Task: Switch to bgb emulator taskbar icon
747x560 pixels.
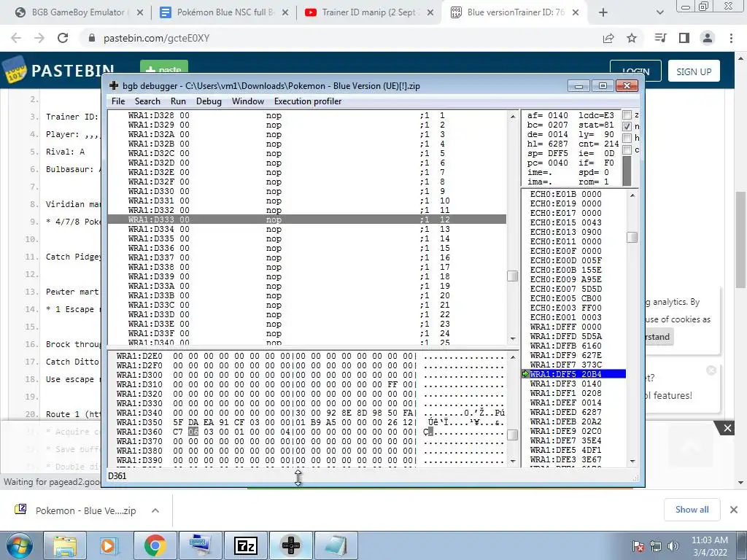Action: coord(291,545)
